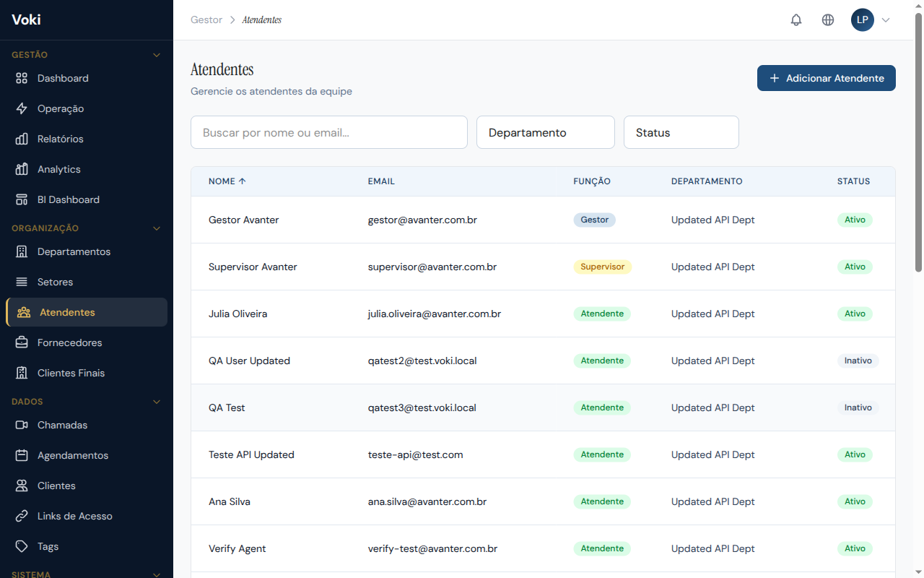Collapse the Gestão sidebar section

157,55
